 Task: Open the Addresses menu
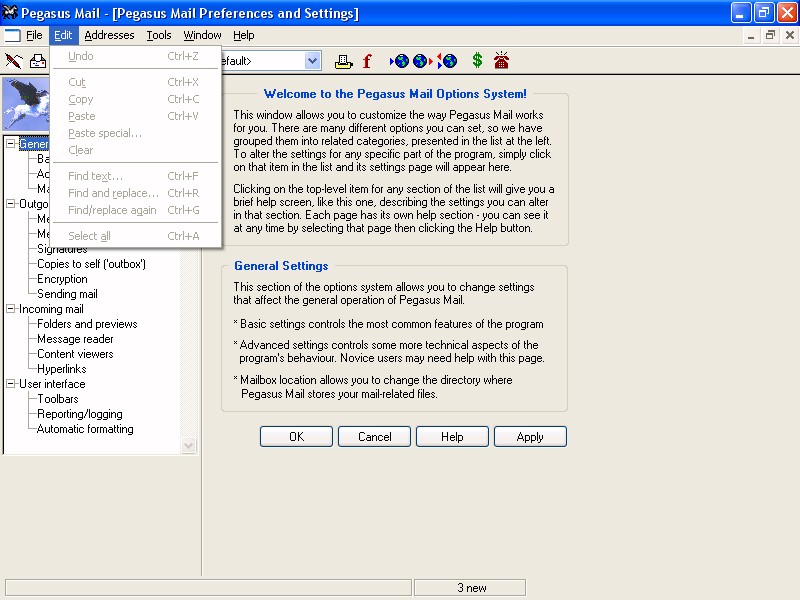(x=109, y=35)
